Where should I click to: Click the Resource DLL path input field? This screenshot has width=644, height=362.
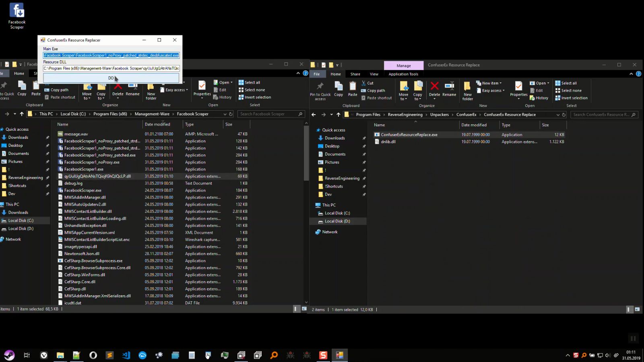[111, 68]
